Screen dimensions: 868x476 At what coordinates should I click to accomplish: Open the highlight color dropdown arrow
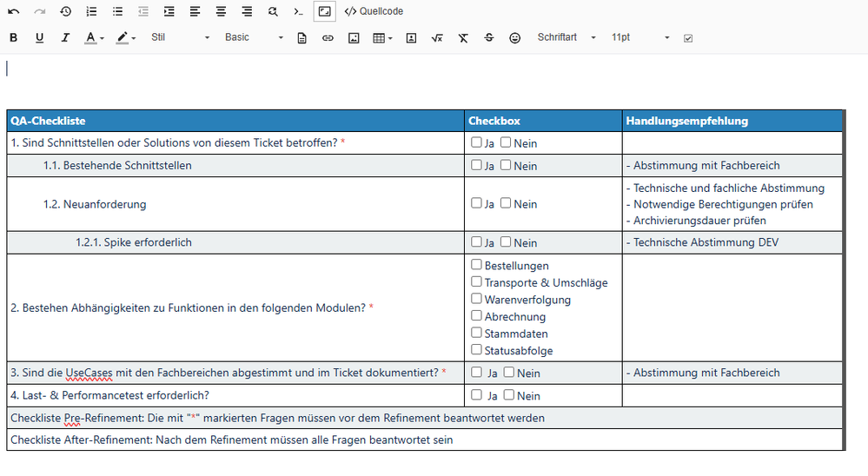coord(134,38)
